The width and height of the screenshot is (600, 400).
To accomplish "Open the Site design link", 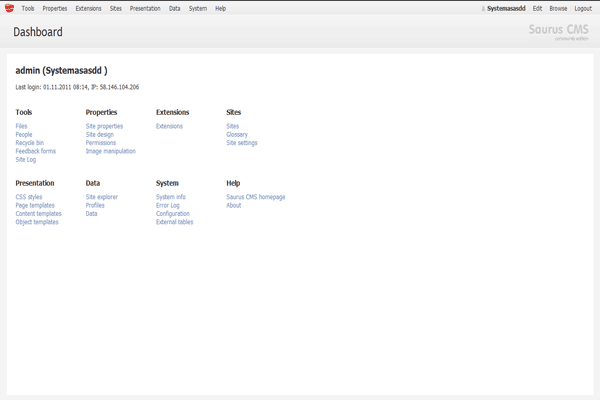I will click(x=100, y=134).
